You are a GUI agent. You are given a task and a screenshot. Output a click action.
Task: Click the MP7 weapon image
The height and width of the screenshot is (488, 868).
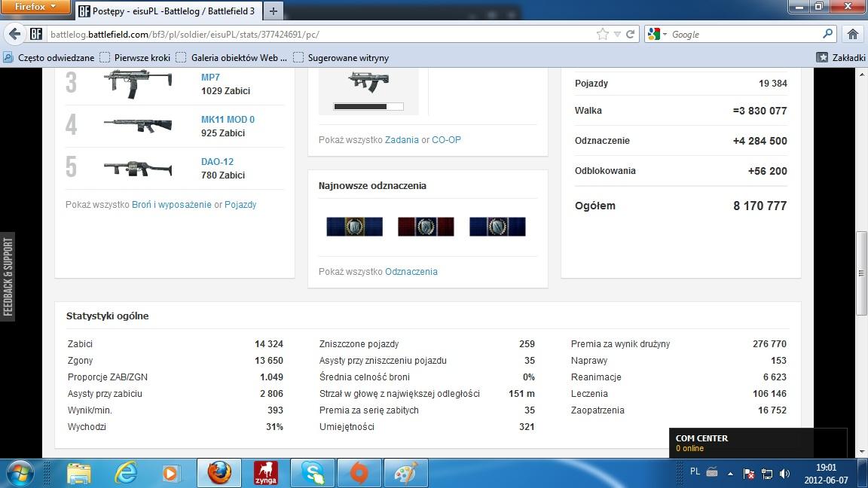click(x=138, y=84)
